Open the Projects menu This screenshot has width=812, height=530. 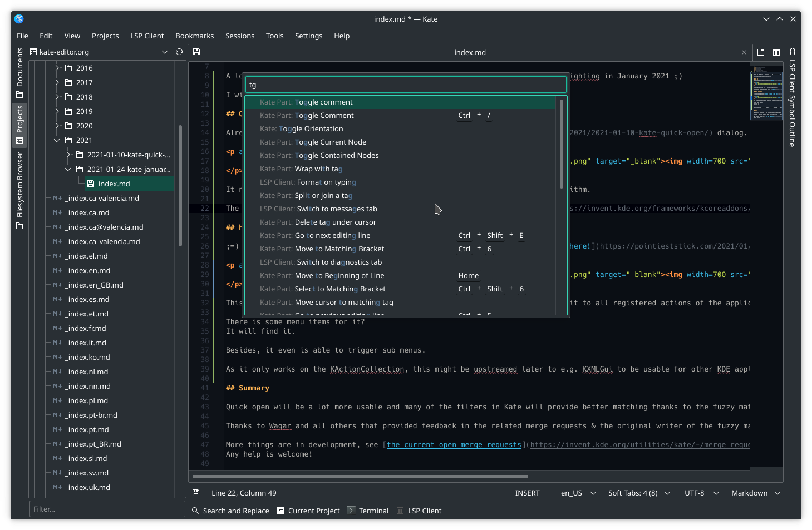click(105, 36)
